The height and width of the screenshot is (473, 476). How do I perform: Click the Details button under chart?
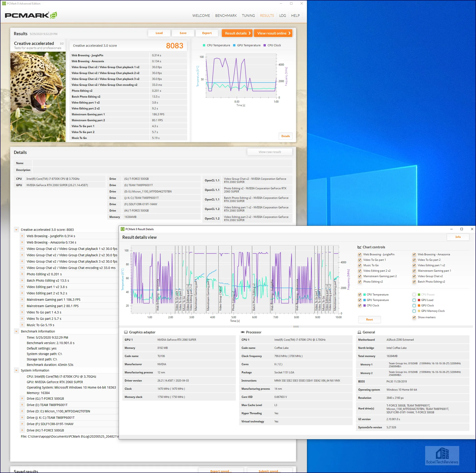[286, 136]
